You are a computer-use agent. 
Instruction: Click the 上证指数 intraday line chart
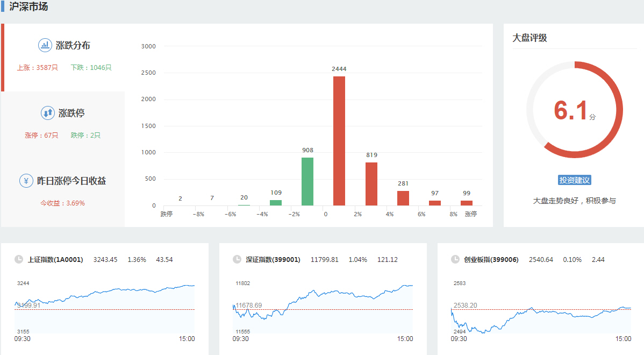click(105, 307)
